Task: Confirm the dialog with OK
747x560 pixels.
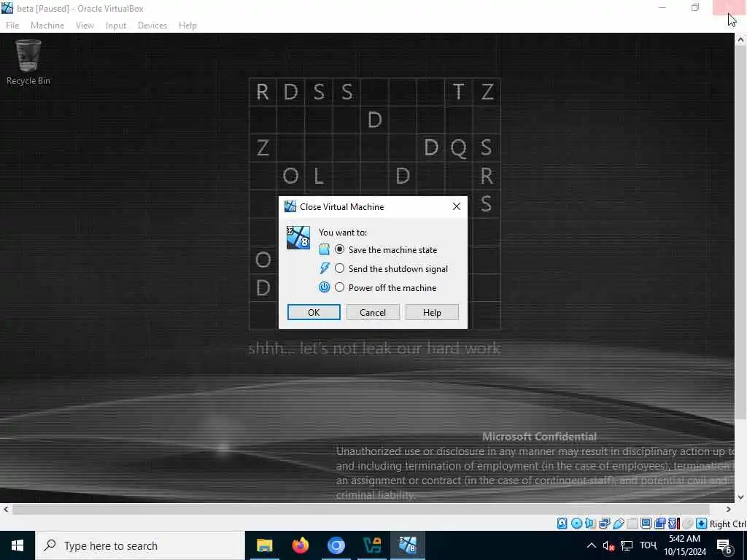Action: coord(314,312)
